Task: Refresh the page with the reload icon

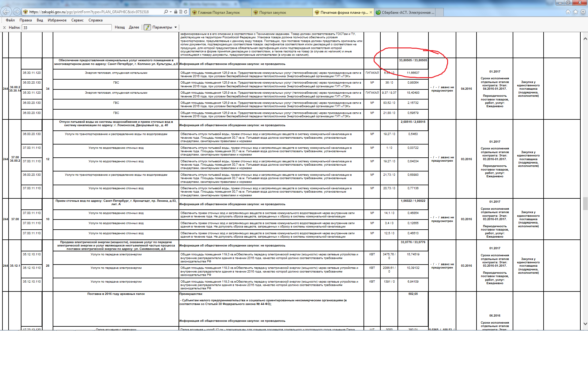Action: pos(186,12)
